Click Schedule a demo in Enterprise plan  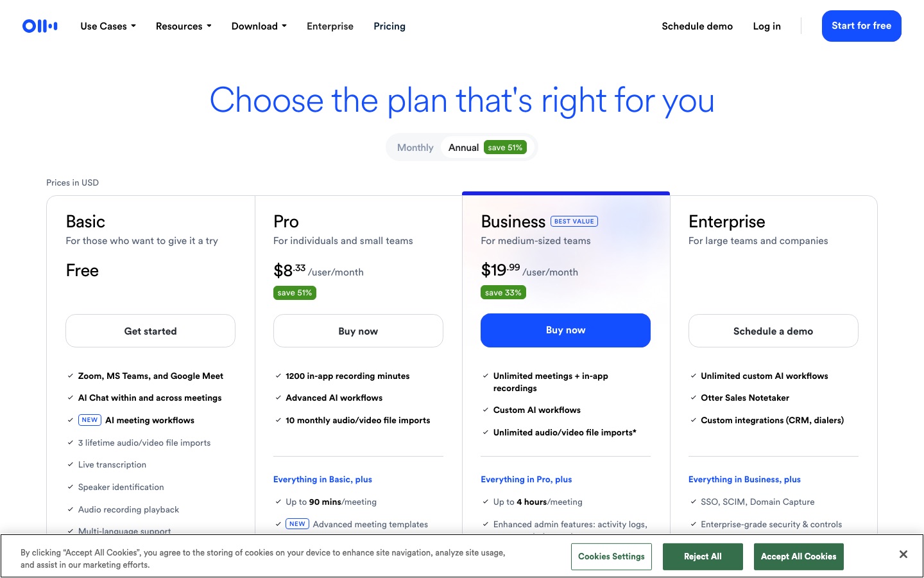(773, 331)
